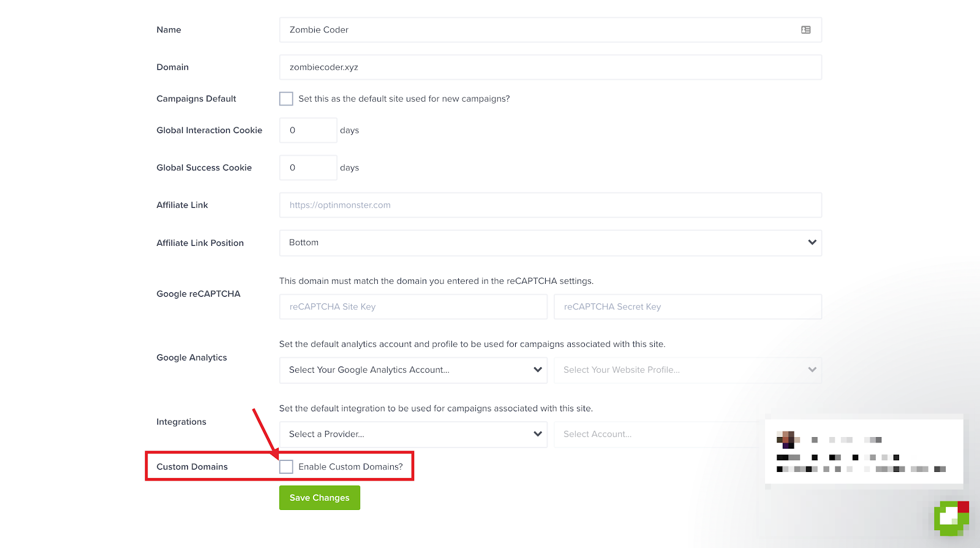Expand Select Your Google Analytics Account dropdown

pyautogui.click(x=413, y=370)
